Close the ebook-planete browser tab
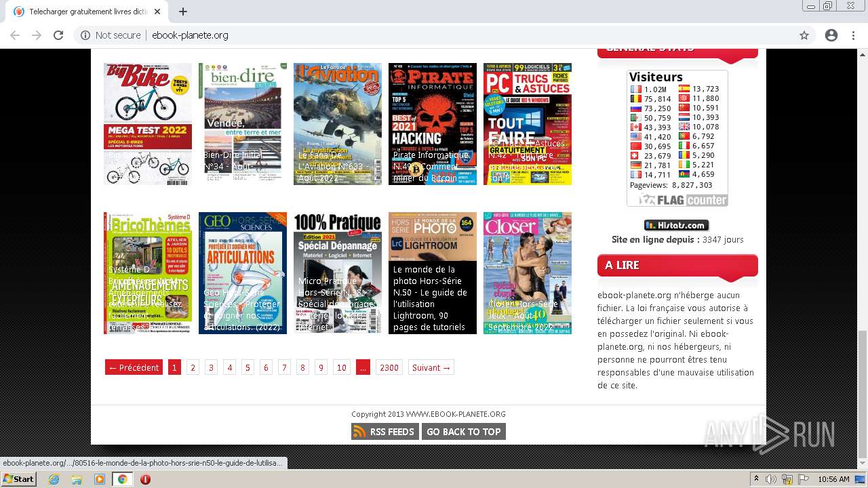 tap(157, 12)
